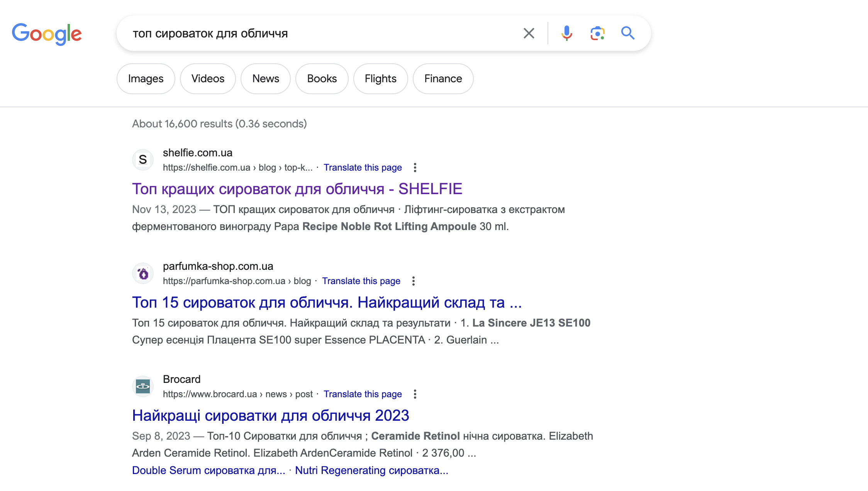Open the Videos results tab
The image size is (868, 491).
207,79
